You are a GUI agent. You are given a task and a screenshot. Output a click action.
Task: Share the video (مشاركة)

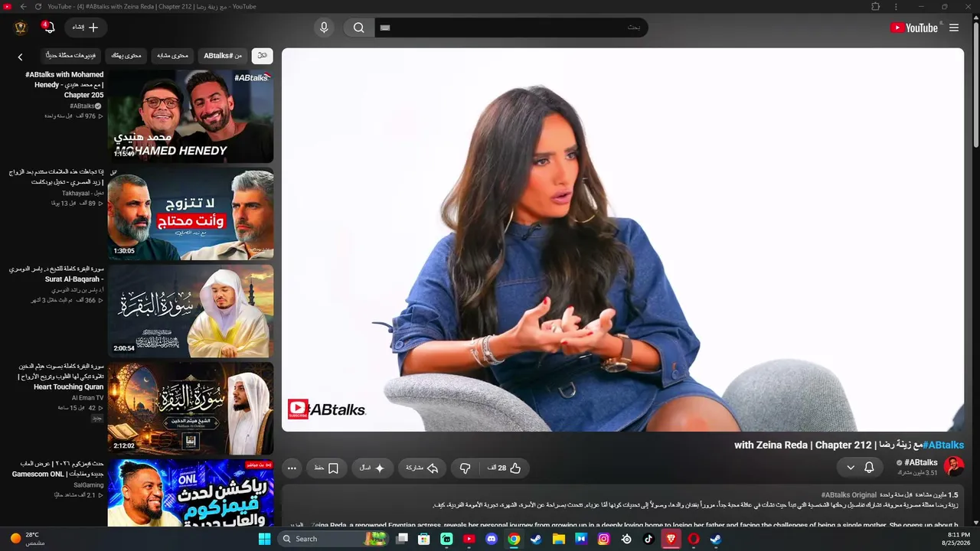coord(422,468)
